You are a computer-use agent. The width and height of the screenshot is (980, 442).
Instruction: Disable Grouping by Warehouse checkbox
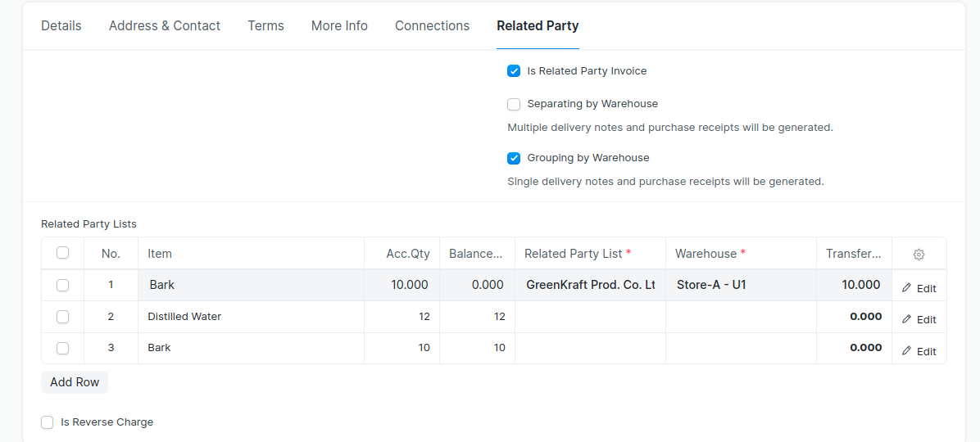click(514, 158)
